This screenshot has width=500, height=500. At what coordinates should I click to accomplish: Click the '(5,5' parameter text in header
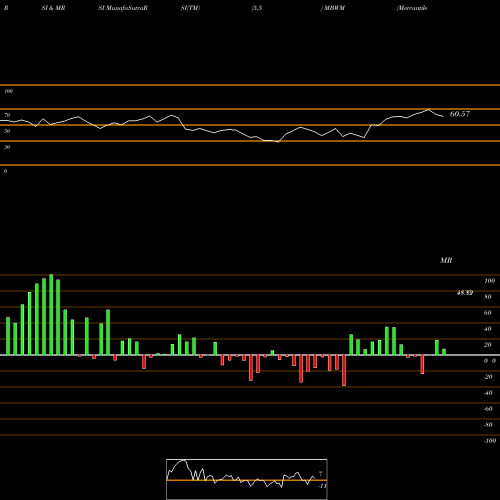pyautogui.click(x=257, y=8)
